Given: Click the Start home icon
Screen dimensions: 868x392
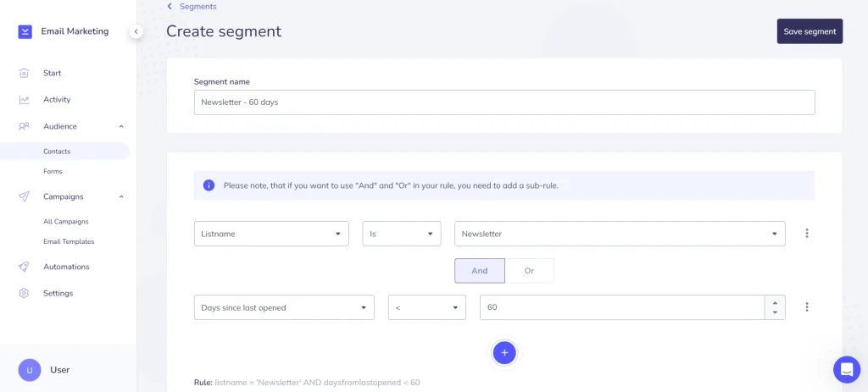Looking at the screenshot, I should (x=24, y=73).
